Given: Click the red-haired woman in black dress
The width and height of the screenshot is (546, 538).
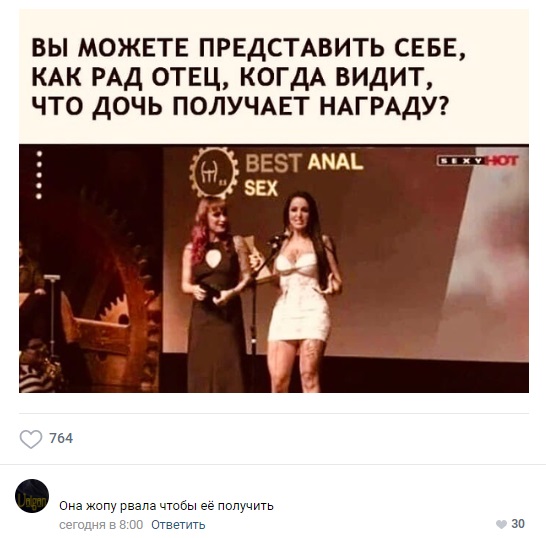Looking at the screenshot, I should [x=213, y=294].
